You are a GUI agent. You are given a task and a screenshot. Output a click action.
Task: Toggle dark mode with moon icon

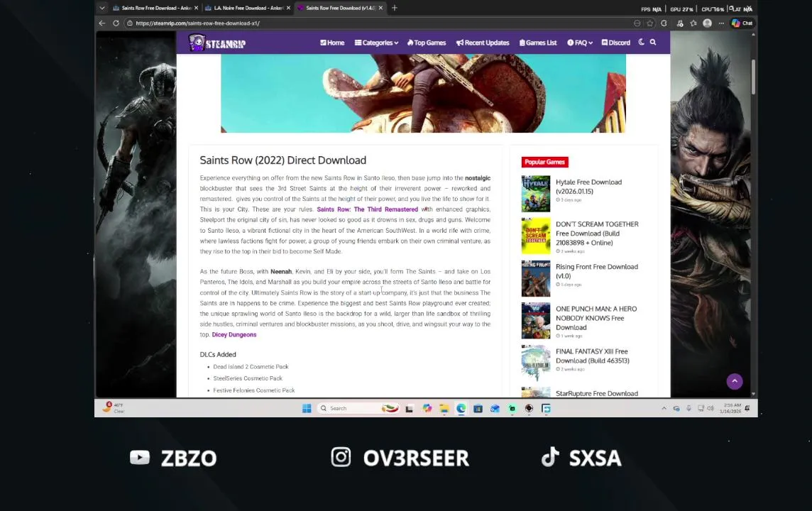[641, 42]
